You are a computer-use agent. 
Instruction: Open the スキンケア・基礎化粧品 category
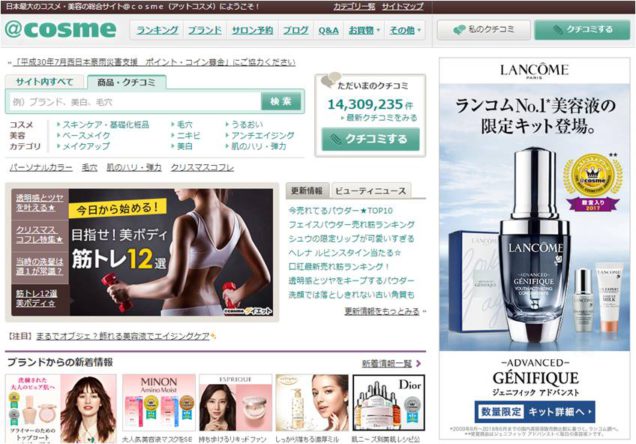(x=105, y=124)
